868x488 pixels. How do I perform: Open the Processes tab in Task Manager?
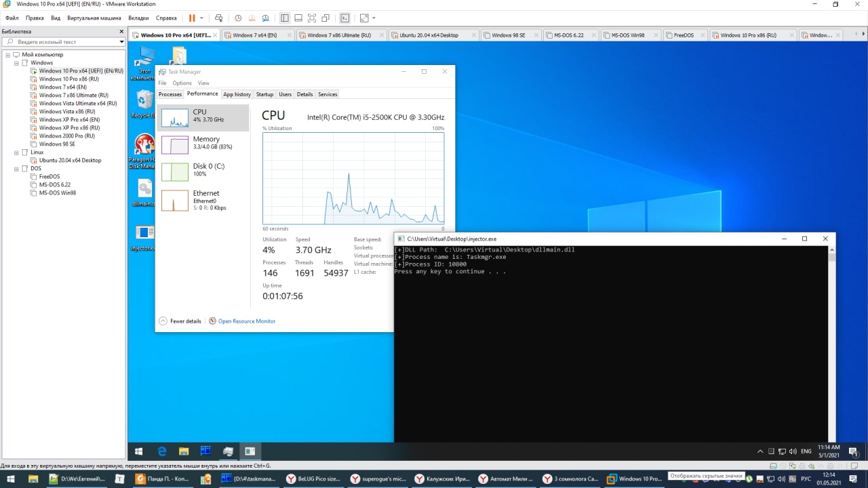click(170, 94)
